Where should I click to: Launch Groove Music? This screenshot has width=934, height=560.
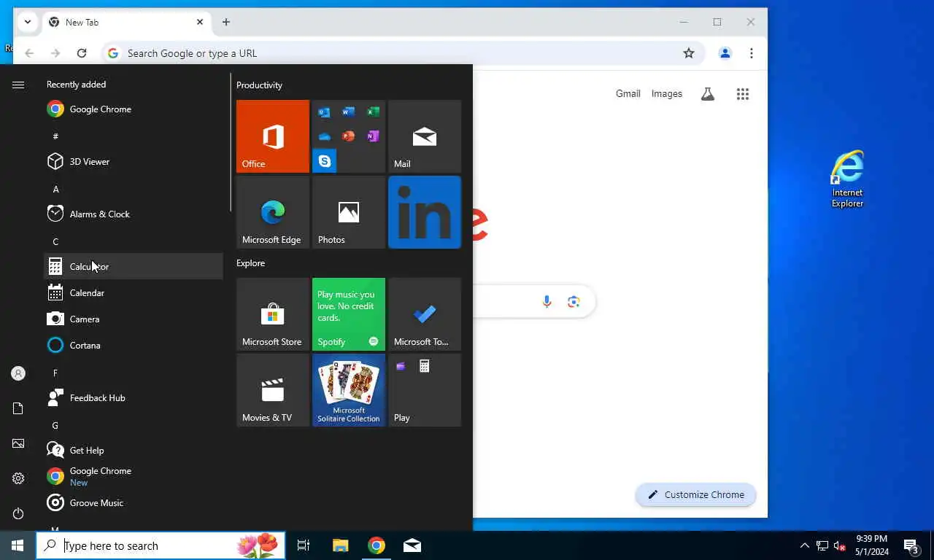tap(134, 503)
